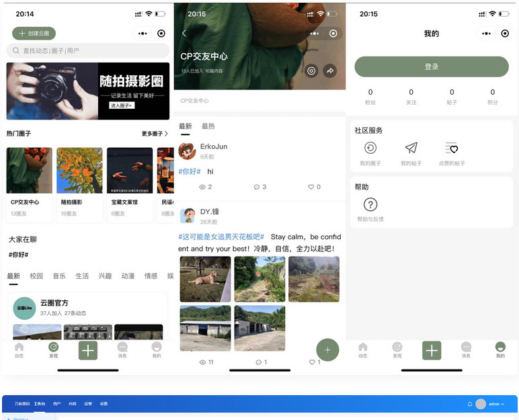Tap the round green floating plus button
This screenshot has height=420, width=519.
(327, 350)
